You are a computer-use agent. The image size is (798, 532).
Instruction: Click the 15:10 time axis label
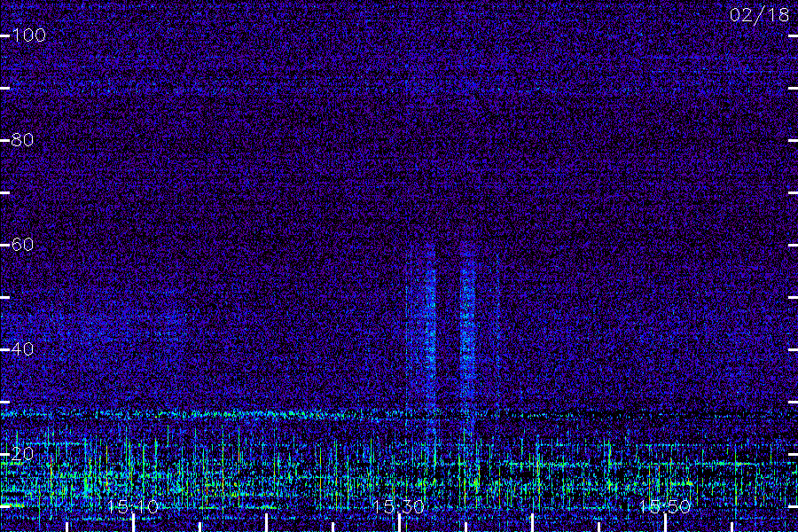coord(133,506)
